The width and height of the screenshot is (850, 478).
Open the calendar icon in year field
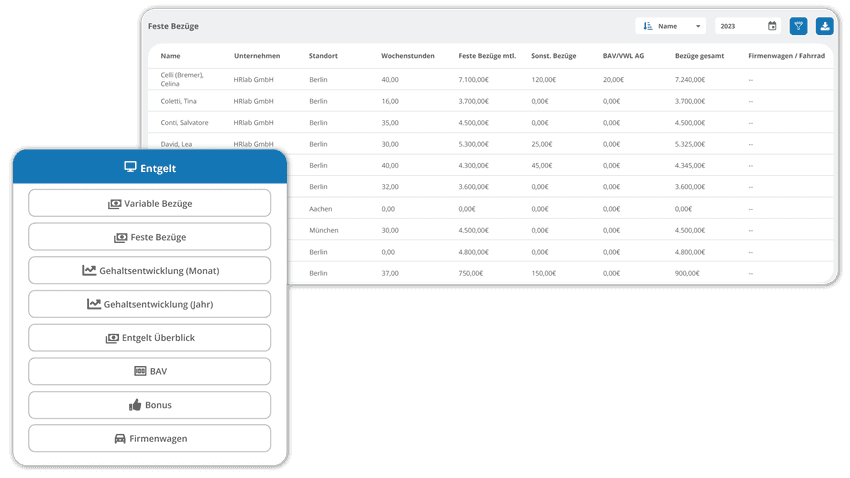pyautogui.click(x=772, y=26)
